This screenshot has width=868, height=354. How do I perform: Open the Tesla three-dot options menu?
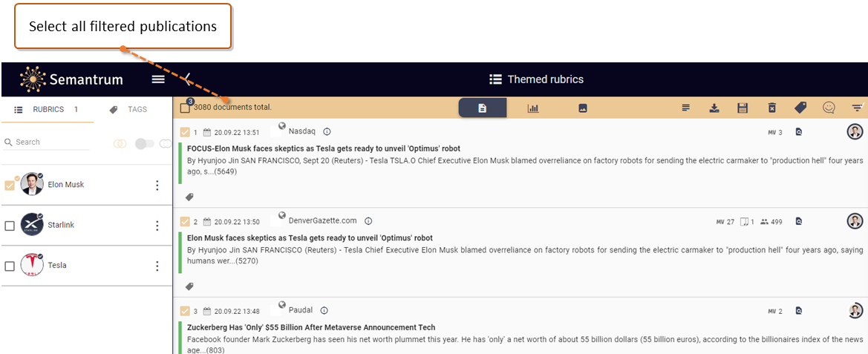(x=157, y=266)
